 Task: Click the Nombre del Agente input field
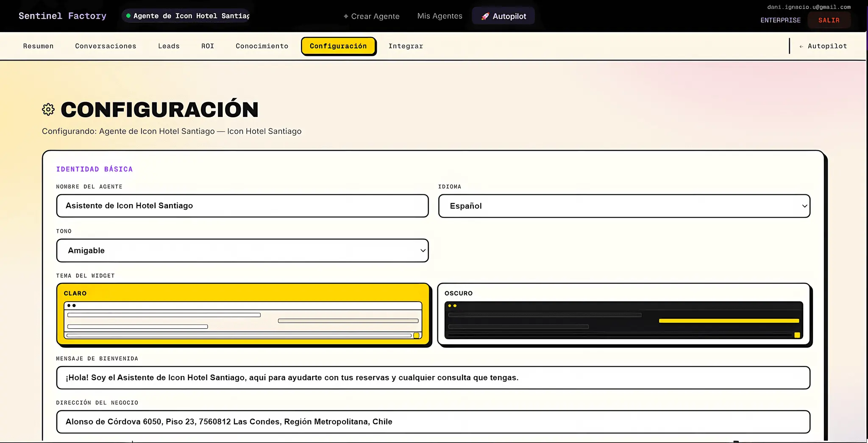point(242,206)
